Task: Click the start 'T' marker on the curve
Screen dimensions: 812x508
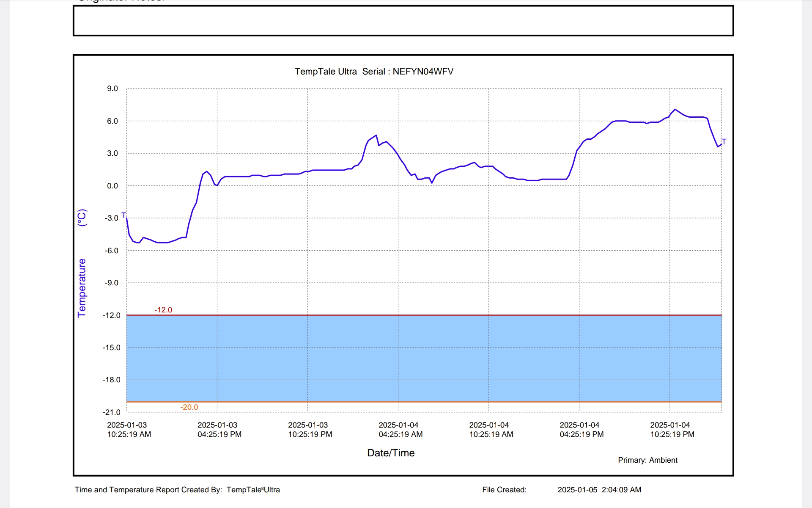Action: click(x=124, y=215)
